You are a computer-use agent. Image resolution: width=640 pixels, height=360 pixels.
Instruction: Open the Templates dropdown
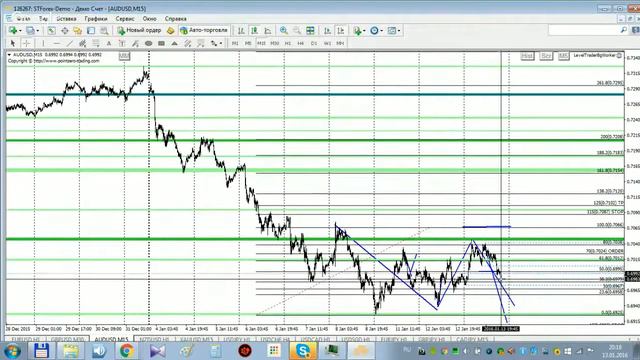point(394,31)
